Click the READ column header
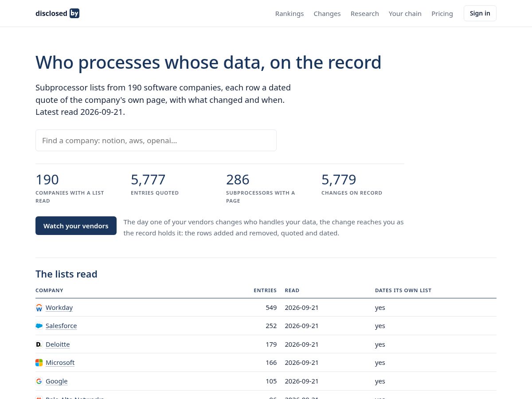Screen dimensions: 532x399 (x=292, y=290)
